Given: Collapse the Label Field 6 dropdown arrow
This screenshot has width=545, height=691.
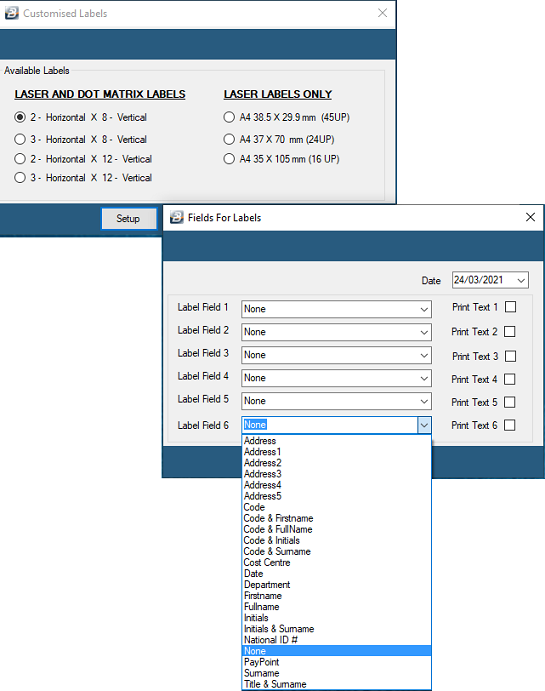Looking at the screenshot, I should pyautogui.click(x=424, y=425).
